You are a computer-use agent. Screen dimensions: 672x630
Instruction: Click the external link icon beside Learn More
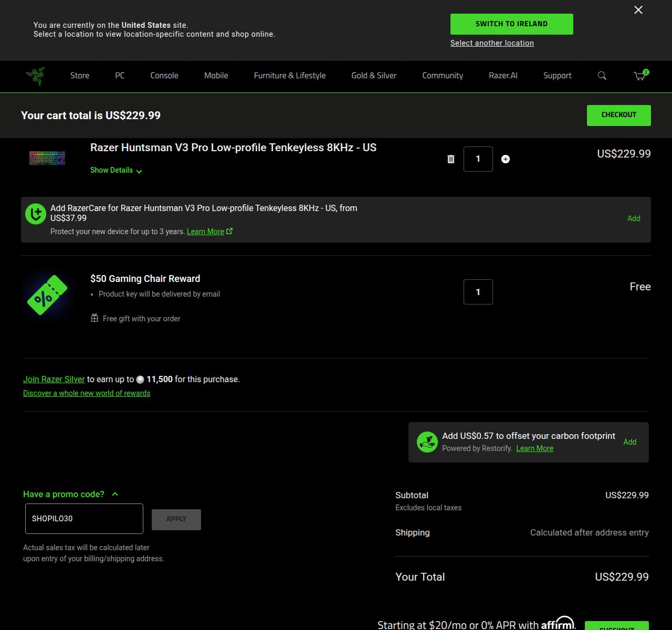tap(229, 231)
